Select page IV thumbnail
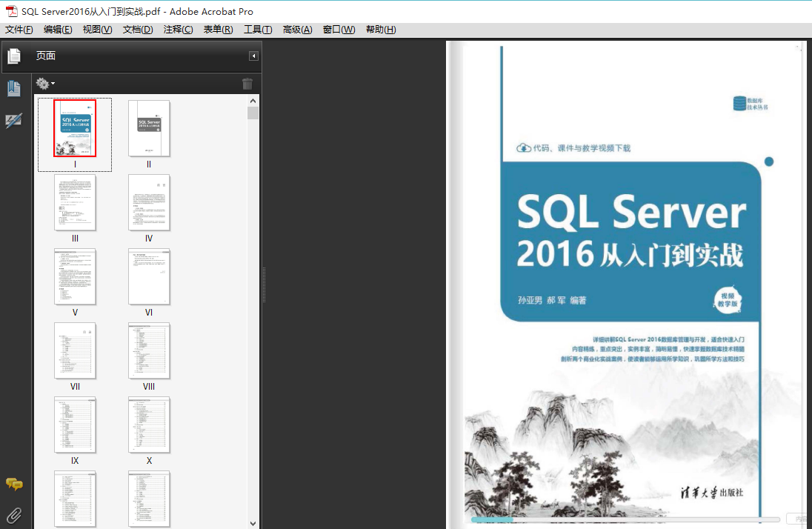 pyautogui.click(x=149, y=202)
